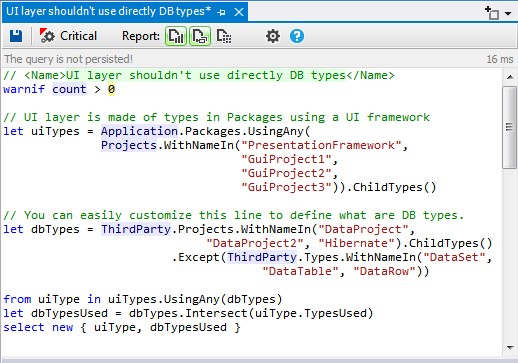The image size is (518, 363).
Task: Click the scrollbar down arrow
Action: point(510,347)
